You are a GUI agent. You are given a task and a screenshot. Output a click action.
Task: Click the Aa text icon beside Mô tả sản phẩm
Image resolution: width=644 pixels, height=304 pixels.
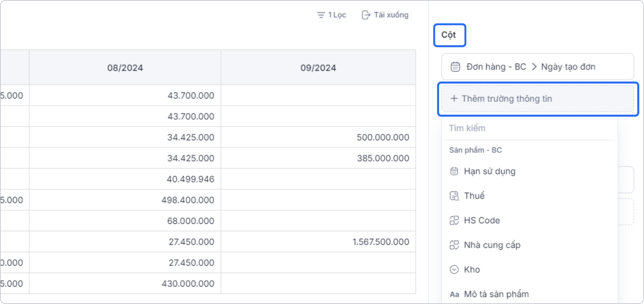coord(454,294)
